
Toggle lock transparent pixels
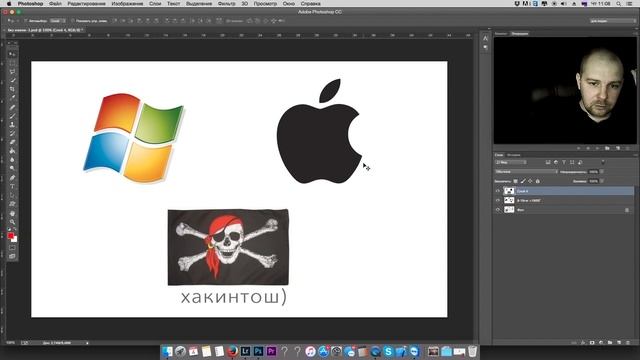pyautogui.click(x=516, y=181)
